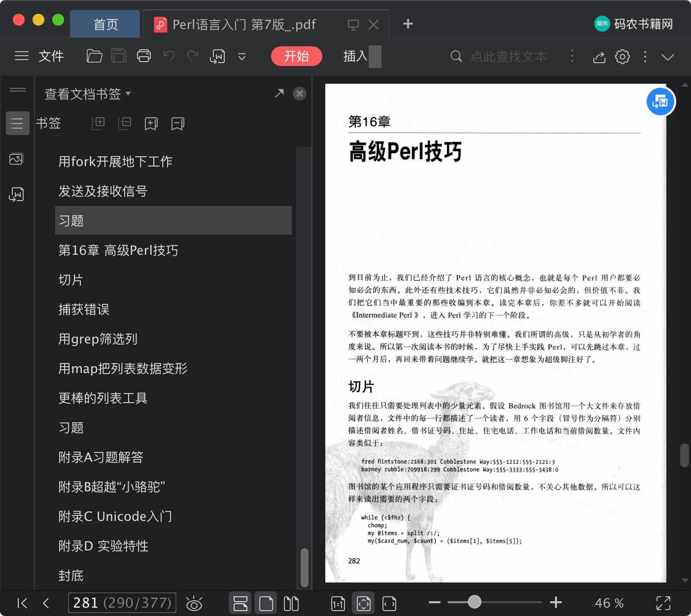Viewport: 691px width, 616px height.
Task: Enable two-page view
Action: (x=291, y=603)
